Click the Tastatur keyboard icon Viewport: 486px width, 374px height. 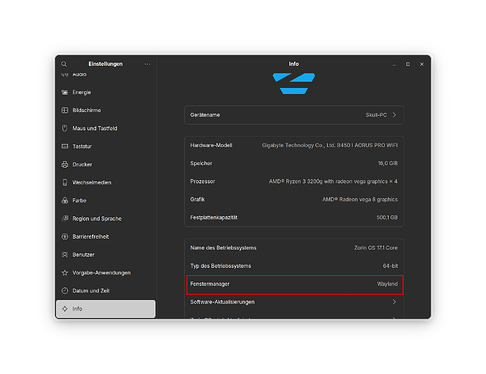pyautogui.click(x=65, y=146)
